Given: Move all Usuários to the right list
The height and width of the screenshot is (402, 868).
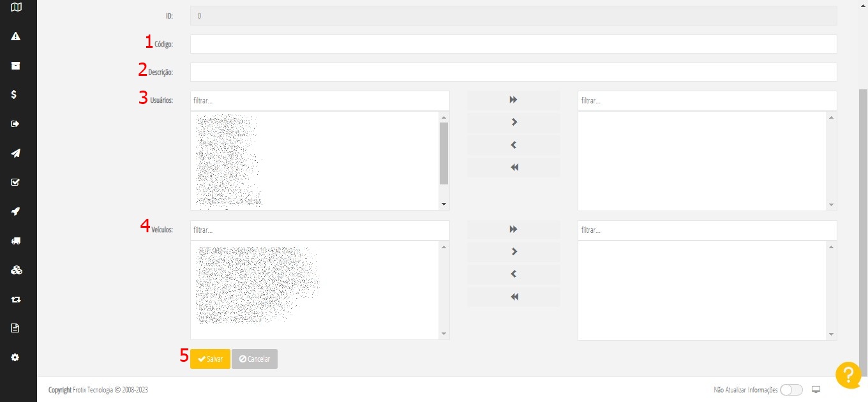Looking at the screenshot, I should click(x=513, y=100).
